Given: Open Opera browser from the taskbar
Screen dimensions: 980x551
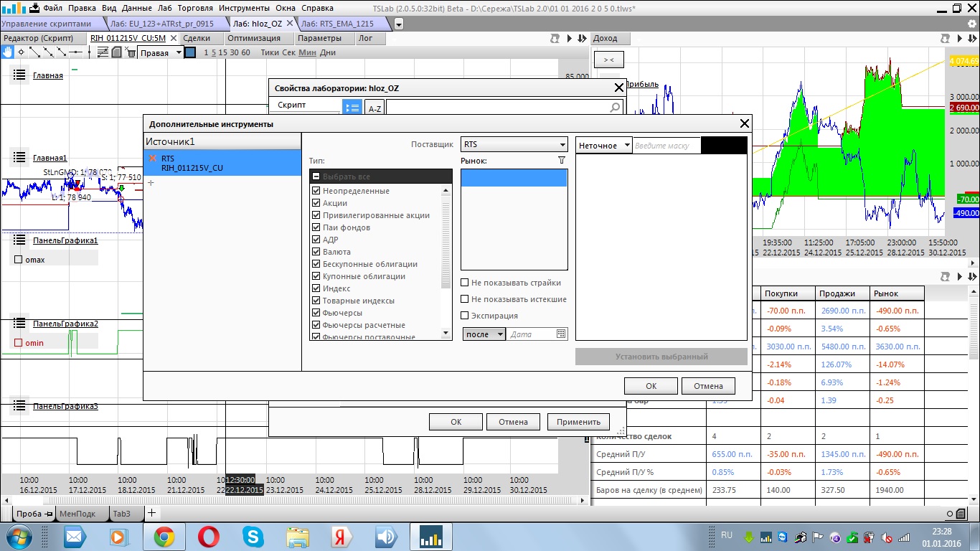Looking at the screenshot, I should (x=208, y=536).
